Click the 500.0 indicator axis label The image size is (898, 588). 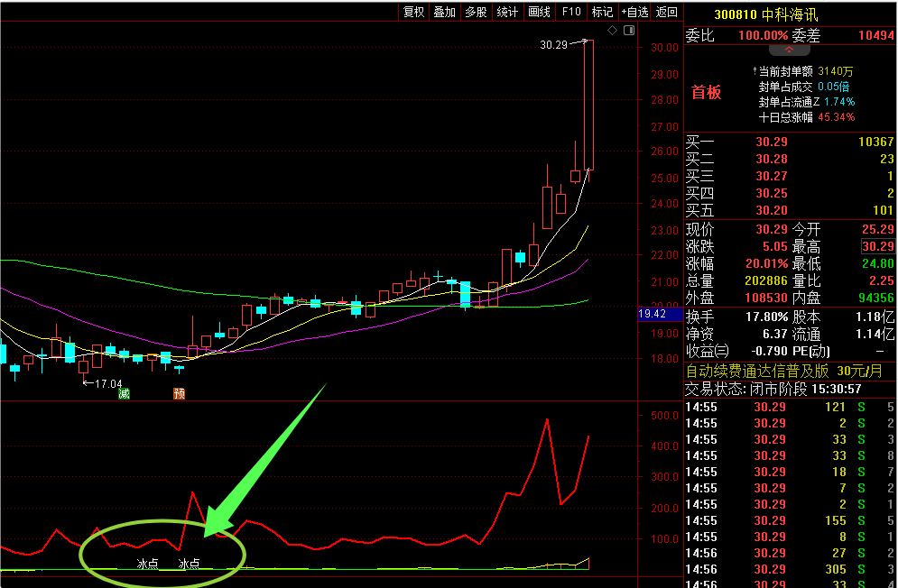tap(664, 415)
